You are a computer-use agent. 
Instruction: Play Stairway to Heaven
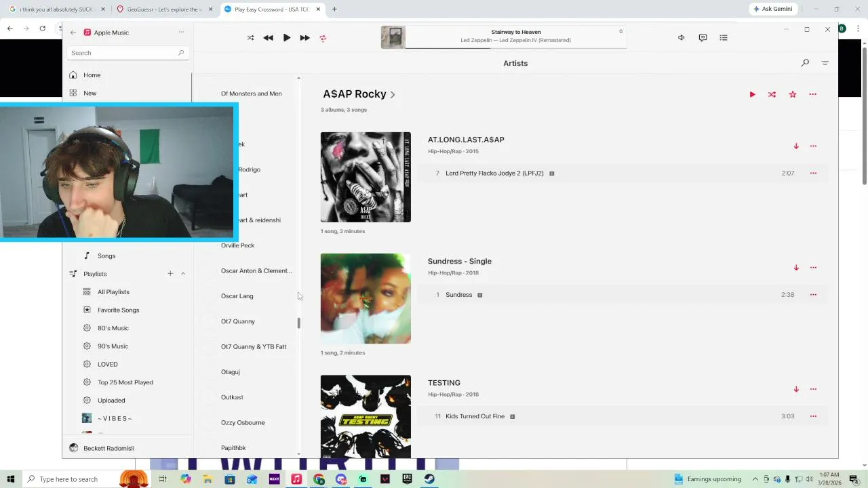point(287,38)
